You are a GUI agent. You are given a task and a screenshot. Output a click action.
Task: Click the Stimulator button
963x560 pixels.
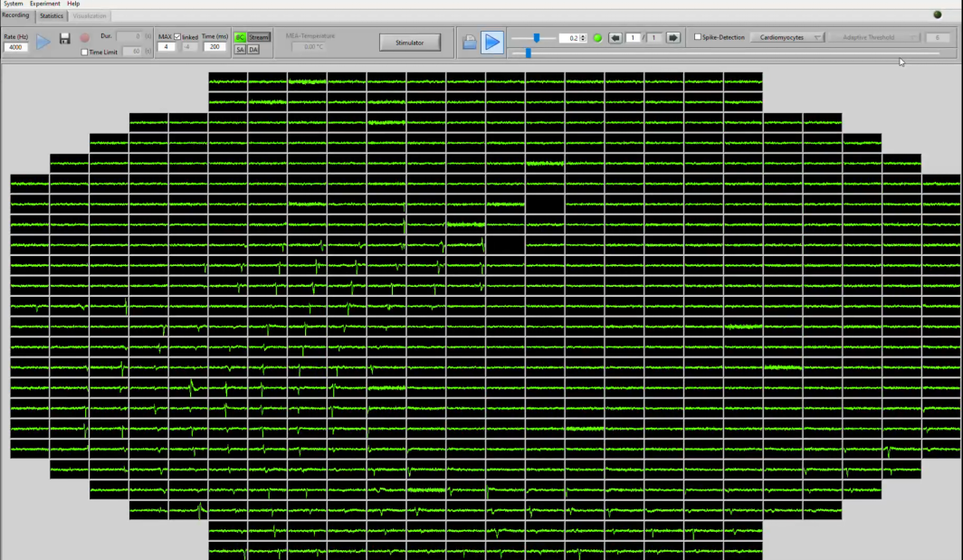tap(410, 43)
